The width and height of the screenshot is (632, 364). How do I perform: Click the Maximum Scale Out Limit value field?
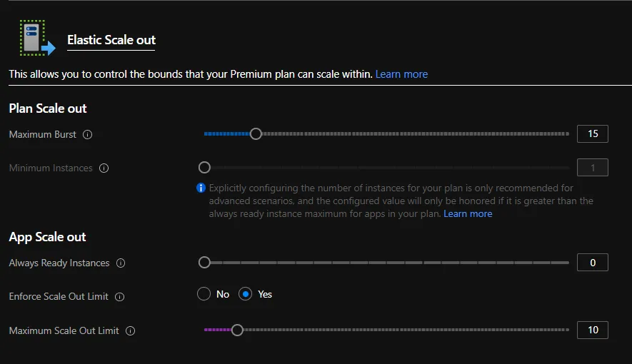coord(592,330)
